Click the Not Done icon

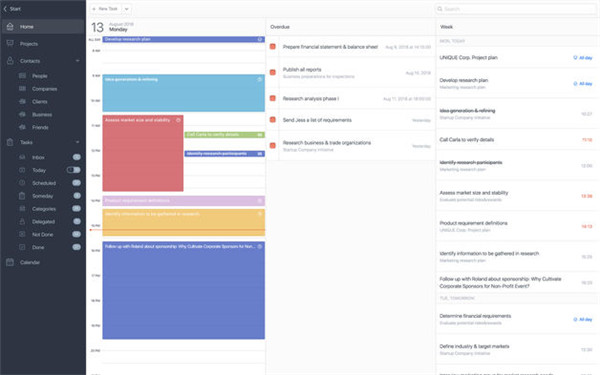22,234
